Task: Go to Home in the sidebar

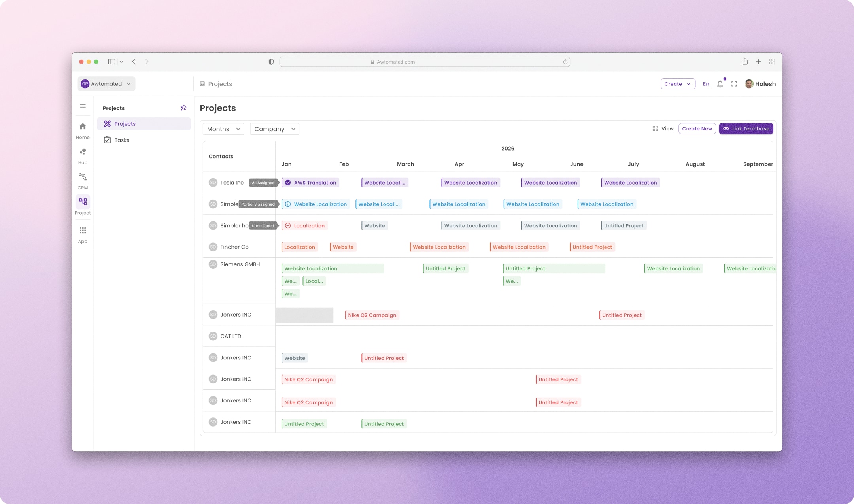Action: click(83, 131)
